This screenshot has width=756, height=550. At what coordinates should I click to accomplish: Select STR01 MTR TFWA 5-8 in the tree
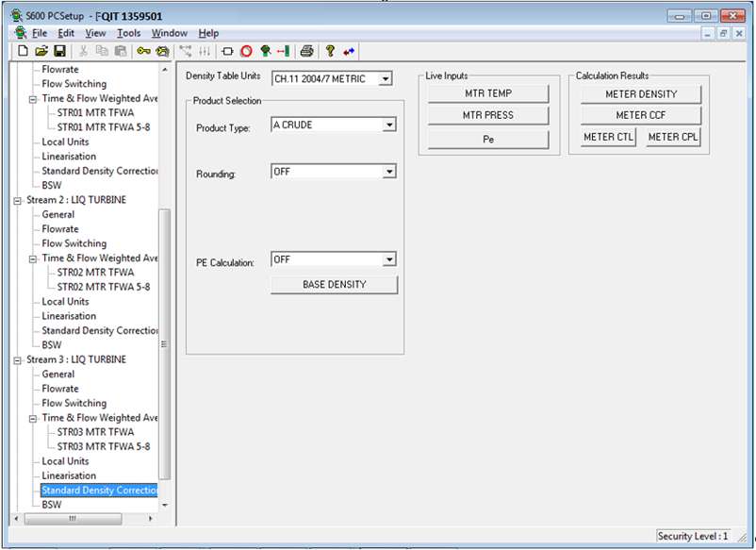pyautogui.click(x=104, y=127)
